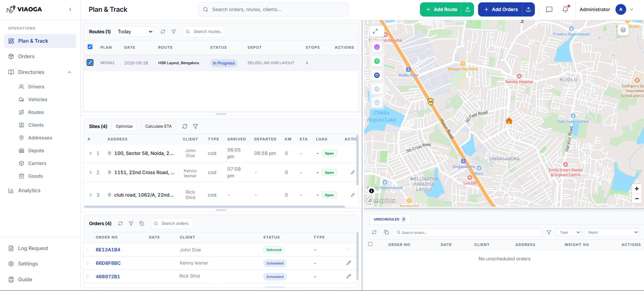Screen dimensions: 644x291
Task: Expand site row 1 details
Action: (x=91, y=153)
